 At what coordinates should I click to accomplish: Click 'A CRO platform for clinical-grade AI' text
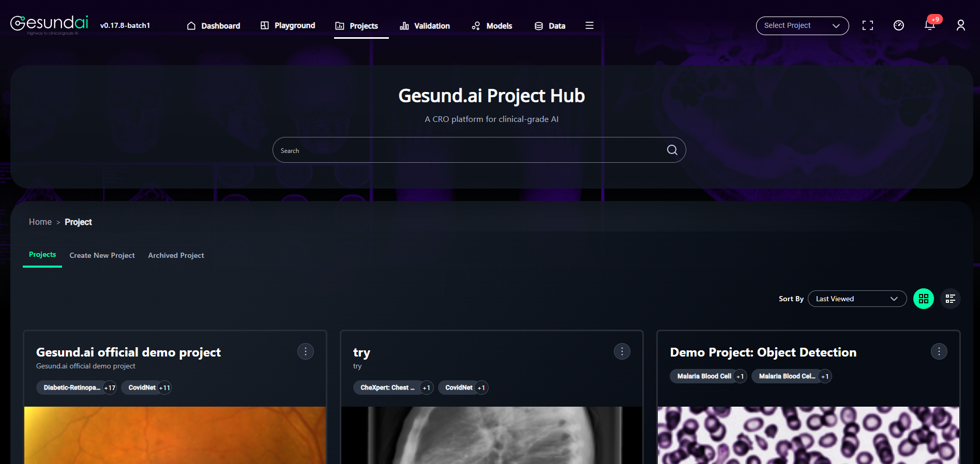(x=491, y=119)
